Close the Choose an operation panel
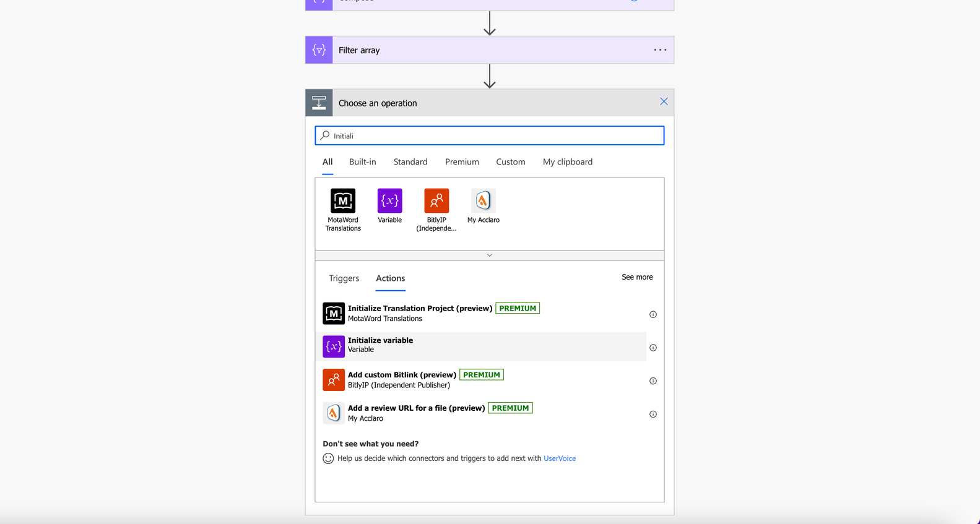 coord(664,101)
